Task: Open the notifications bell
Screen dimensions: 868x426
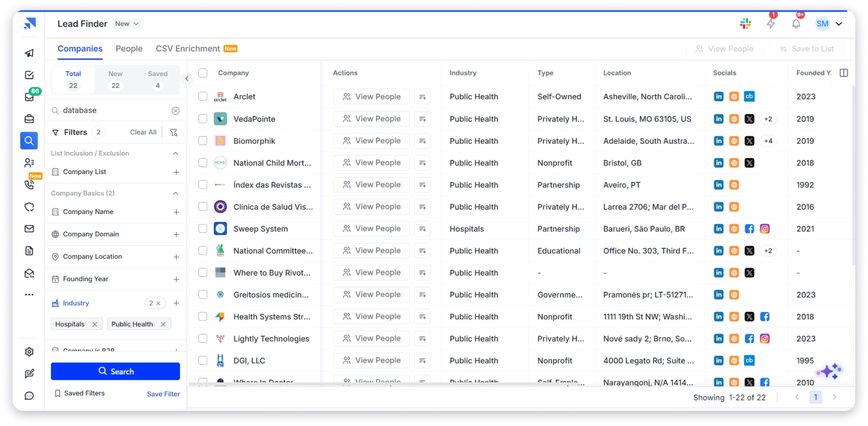Action: [796, 24]
